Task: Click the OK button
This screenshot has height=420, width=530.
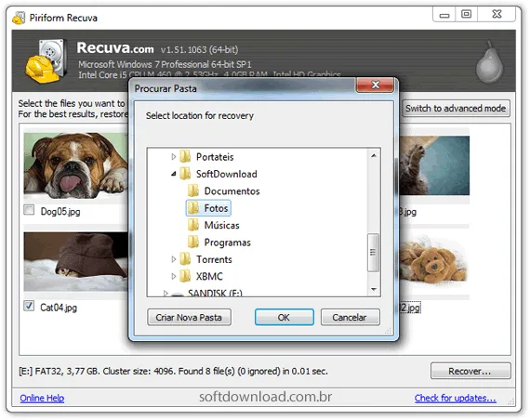Action: tap(284, 317)
